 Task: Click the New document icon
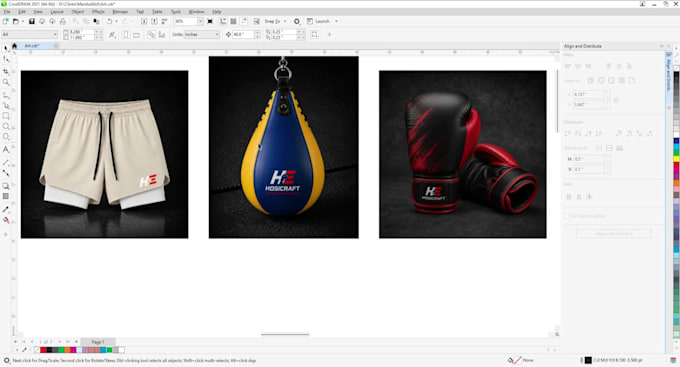point(6,21)
